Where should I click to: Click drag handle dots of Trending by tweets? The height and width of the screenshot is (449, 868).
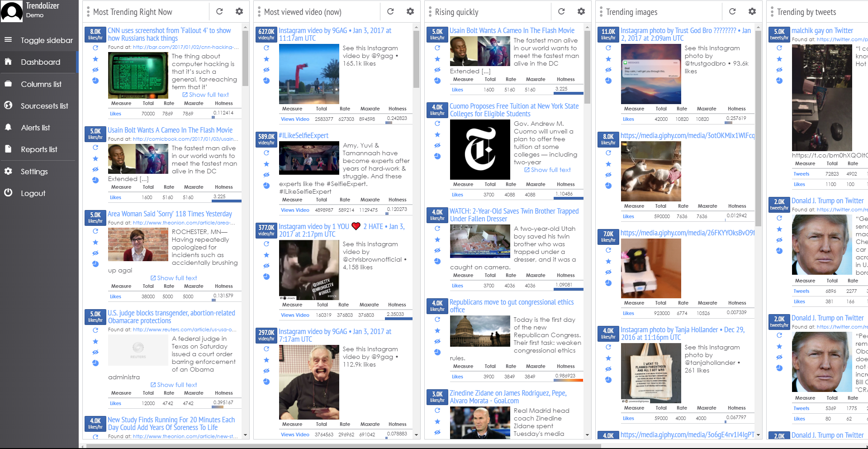(x=772, y=12)
